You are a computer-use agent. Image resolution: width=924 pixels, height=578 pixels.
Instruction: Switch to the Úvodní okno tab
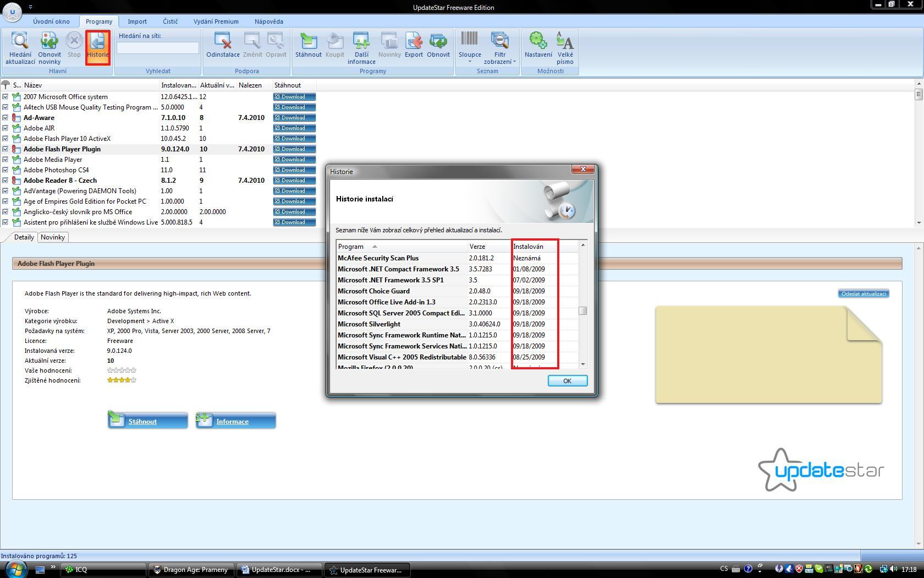pyautogui.click(x=51, y=21)
